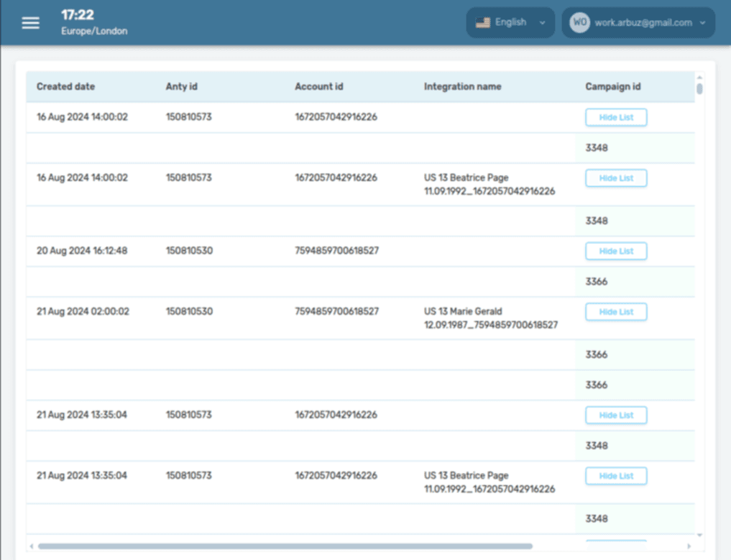The width and height of the screenshot is (731, 560).
Task: Click the WO user avatar circle
Action: [579, 22]
